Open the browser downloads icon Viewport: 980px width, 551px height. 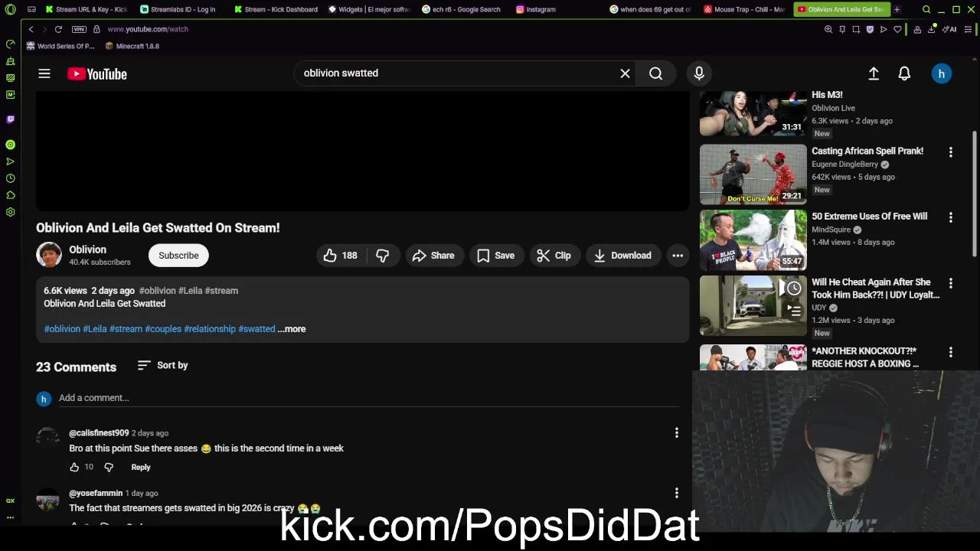click(x=931, y=29)
